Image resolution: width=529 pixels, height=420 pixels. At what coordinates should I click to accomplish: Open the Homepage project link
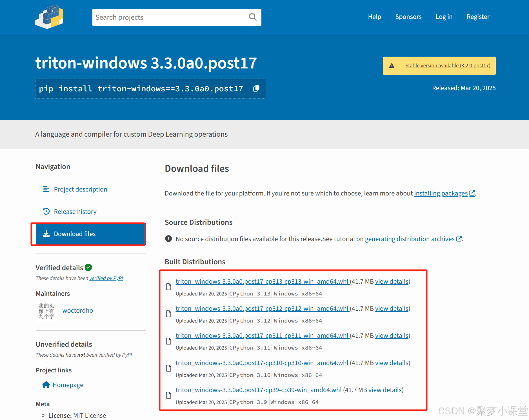[x=68, y=385]
